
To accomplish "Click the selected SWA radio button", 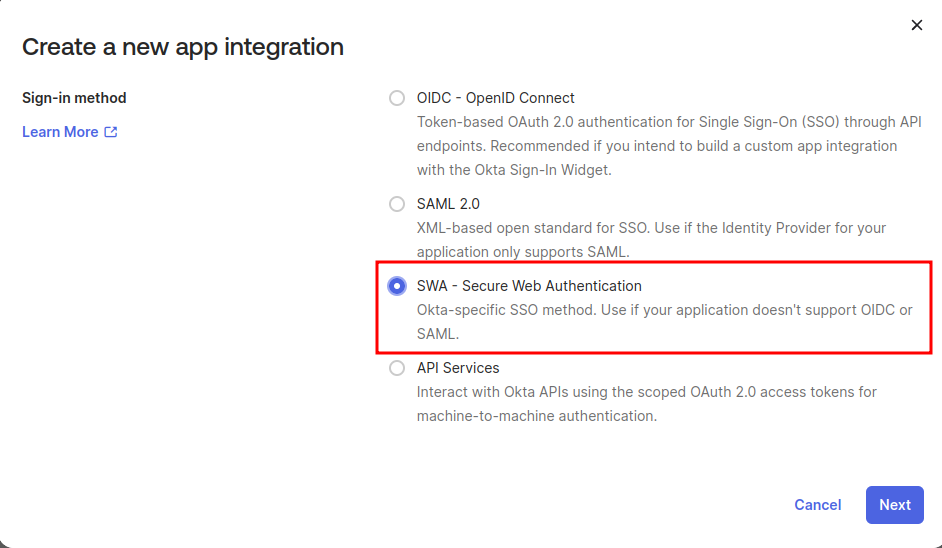I will pyautogui.click(x=397, y=286).
